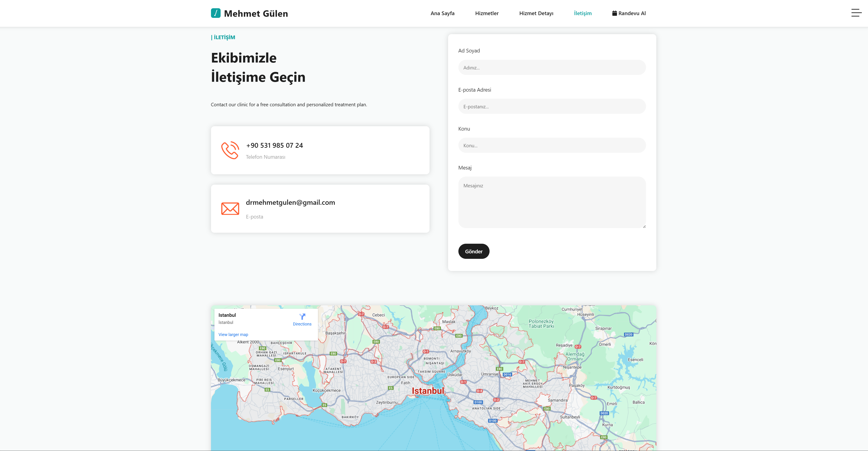This screenshot has width=868, height=451.
Task: Open the hamburger menu icon
Action: click(856, 13)
